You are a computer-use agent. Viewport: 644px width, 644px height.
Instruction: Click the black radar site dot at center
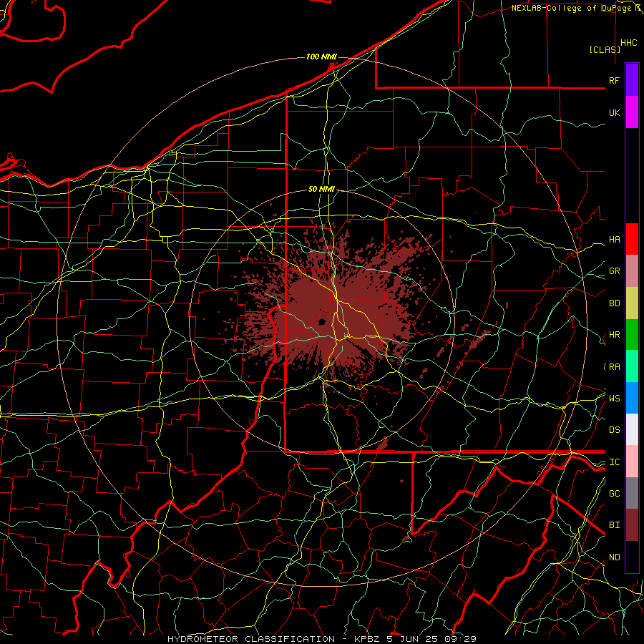tap(322, 321)
